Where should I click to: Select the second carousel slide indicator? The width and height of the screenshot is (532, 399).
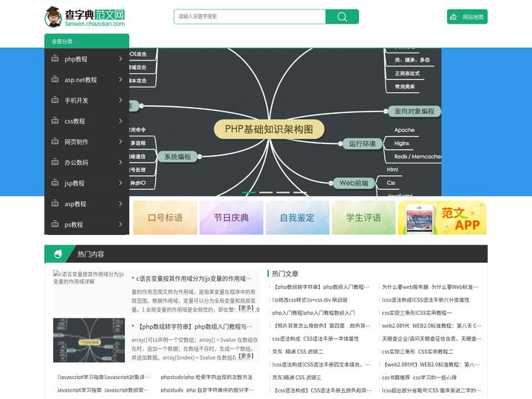tap(266, 192)
